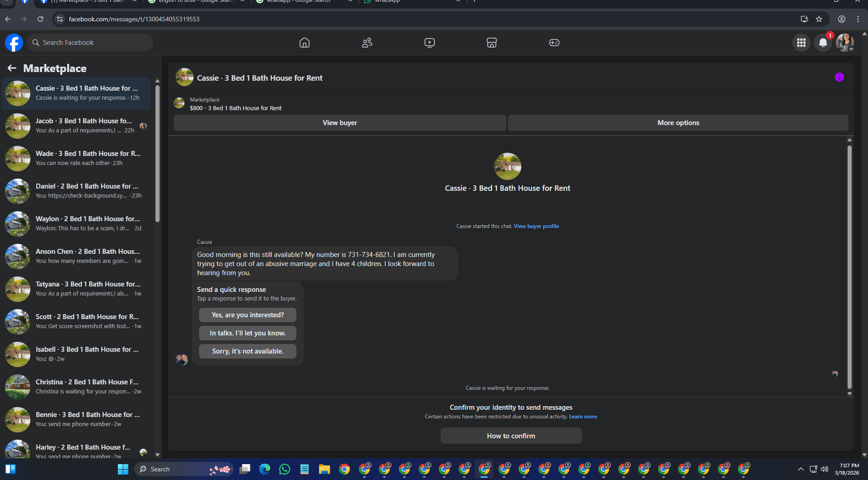This screenshot has width=868, height=480.
Task: Open WhatsApp from taskbar
Action: [285, 469]
